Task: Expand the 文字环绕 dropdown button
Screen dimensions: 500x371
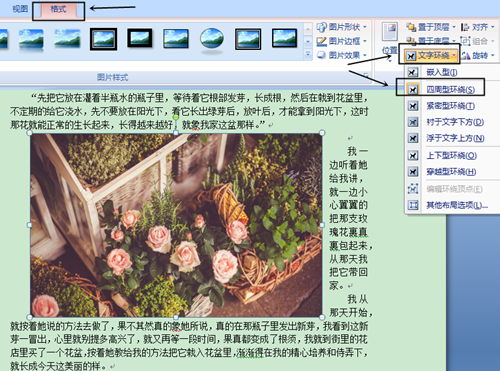Action: pyautogui.click(x=431, y=55)
